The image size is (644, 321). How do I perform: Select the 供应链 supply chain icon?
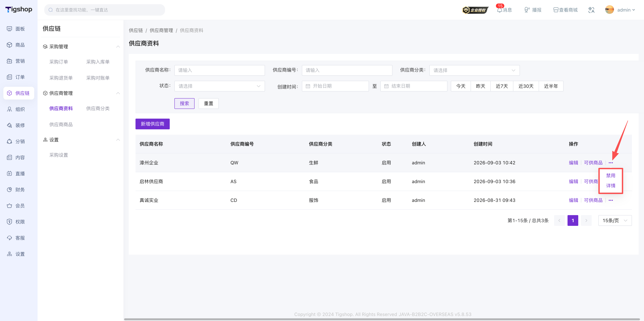tap(9, 93)
